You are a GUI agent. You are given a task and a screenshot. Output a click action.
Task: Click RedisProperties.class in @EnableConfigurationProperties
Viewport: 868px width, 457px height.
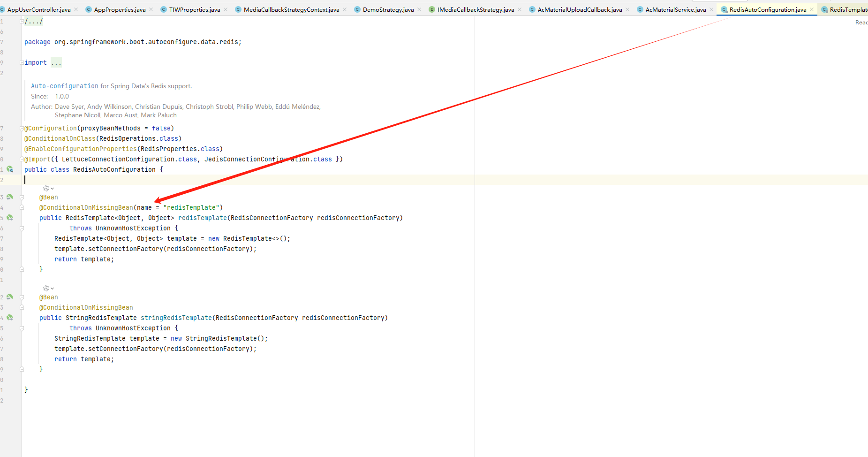click(180, 149)
